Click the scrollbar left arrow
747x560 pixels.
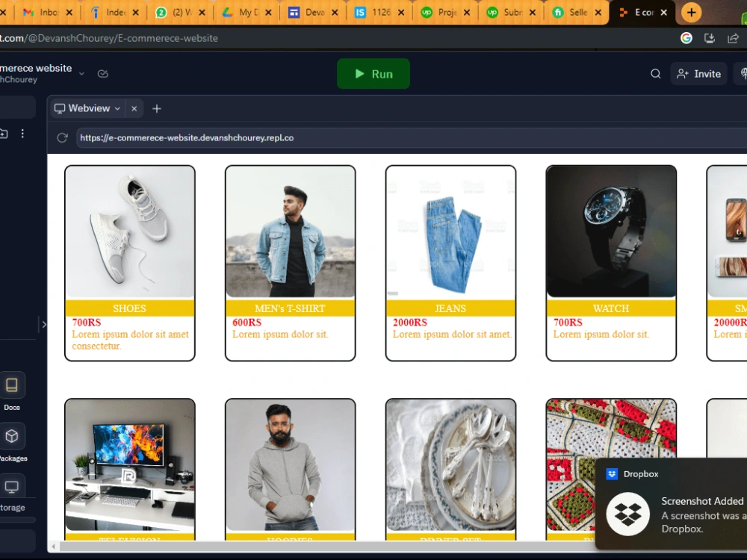coord(53,547)
